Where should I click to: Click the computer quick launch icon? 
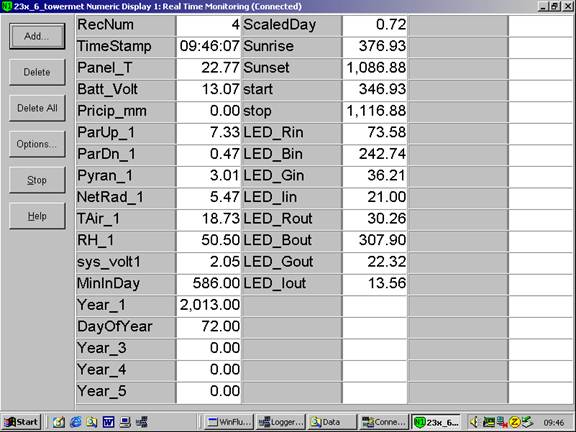click(x=125, y=422)
